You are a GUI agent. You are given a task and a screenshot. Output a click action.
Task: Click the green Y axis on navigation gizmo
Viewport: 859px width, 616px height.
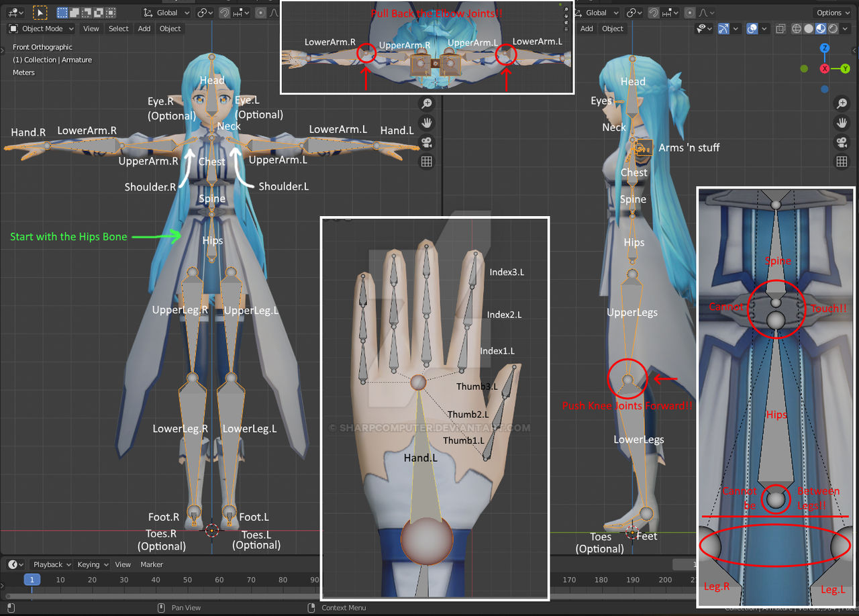[x=845, y=68]
